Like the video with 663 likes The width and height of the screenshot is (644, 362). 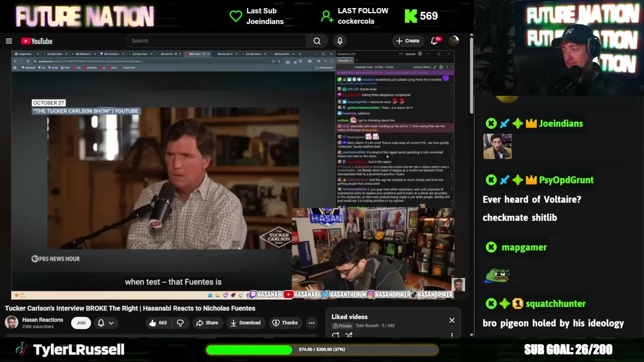coord(157,323)
